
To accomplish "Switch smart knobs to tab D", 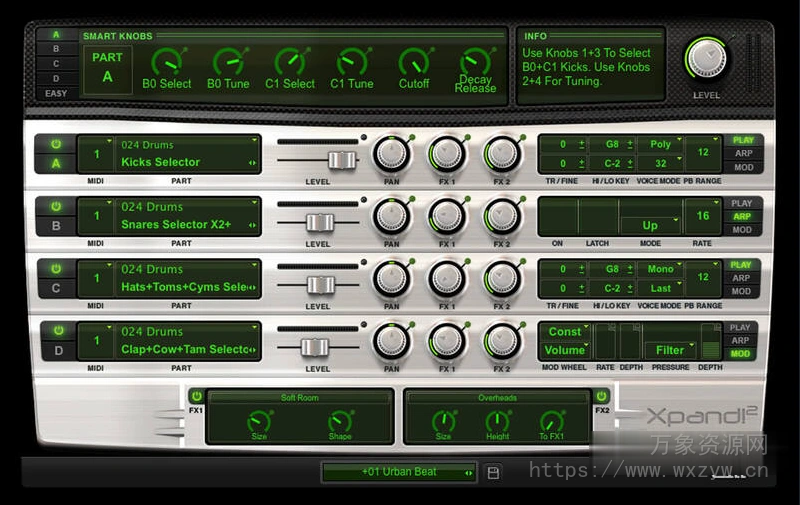I will pos(56,79).
